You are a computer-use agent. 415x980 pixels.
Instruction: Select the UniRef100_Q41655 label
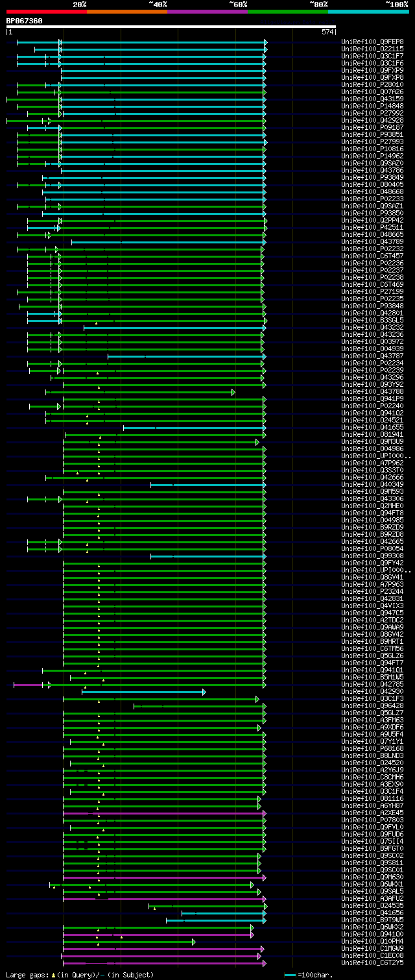tap(372, 428)
